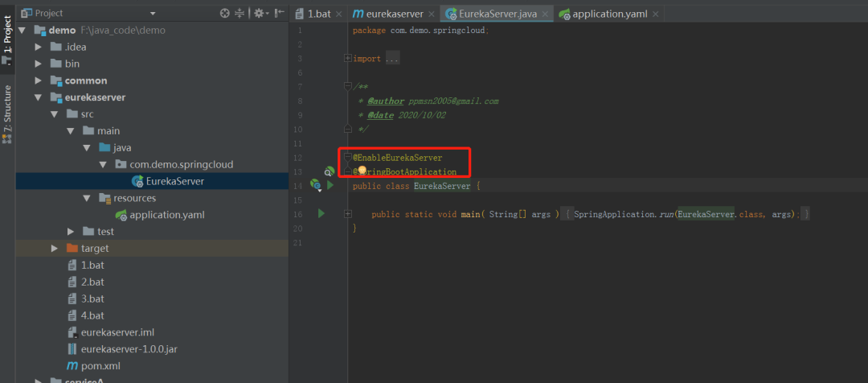Image resolution: width=868 pixels, height=383 pixels.
Task: Click the eurekaserver-1.0.0.jar archive icon
Action: tap(72, 349)
